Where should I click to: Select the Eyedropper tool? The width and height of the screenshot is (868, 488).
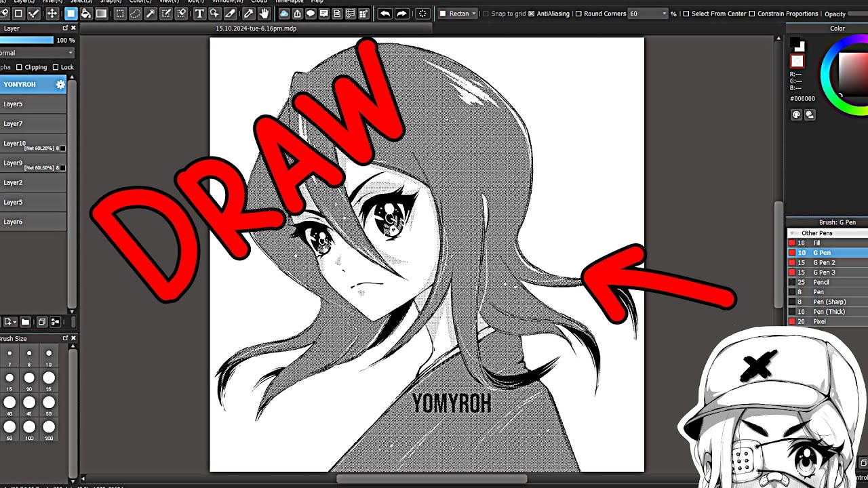[249, 14]
